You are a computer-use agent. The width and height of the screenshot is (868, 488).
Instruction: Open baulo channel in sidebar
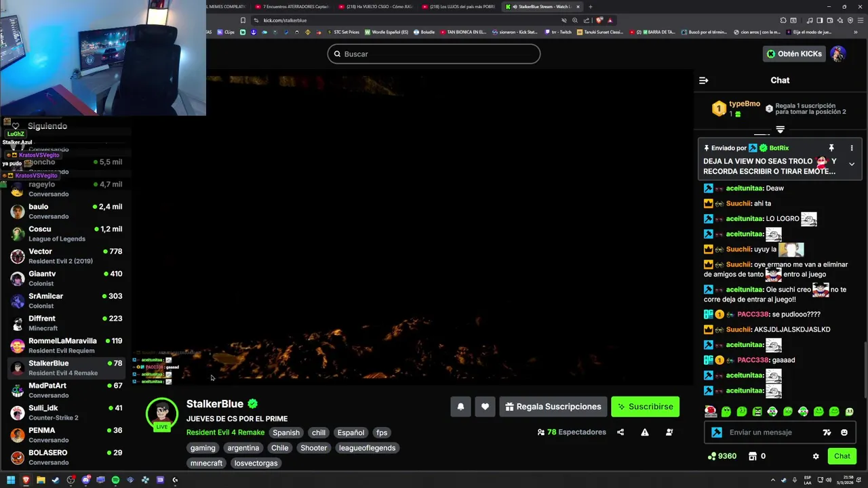click(66, 211)
